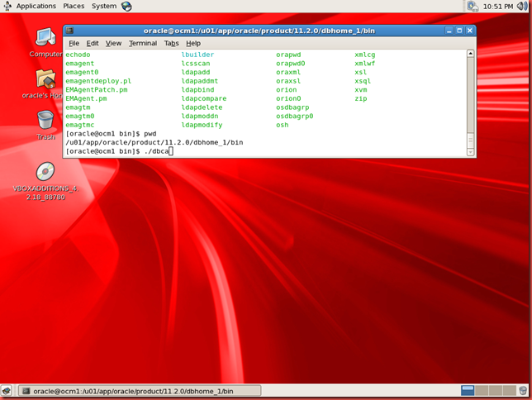Open the terminal Tabs menu
Image resolution: width=532 pixels, height=400 pixels.
click(171, 43)
